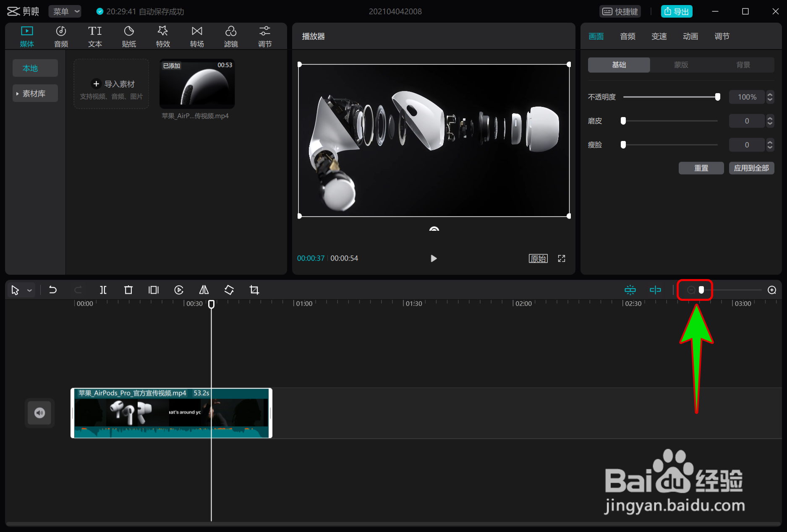Screen dimensions: 787x532
Task: Select the 蒙版 mask sub-tab
Action: point(681,65)
